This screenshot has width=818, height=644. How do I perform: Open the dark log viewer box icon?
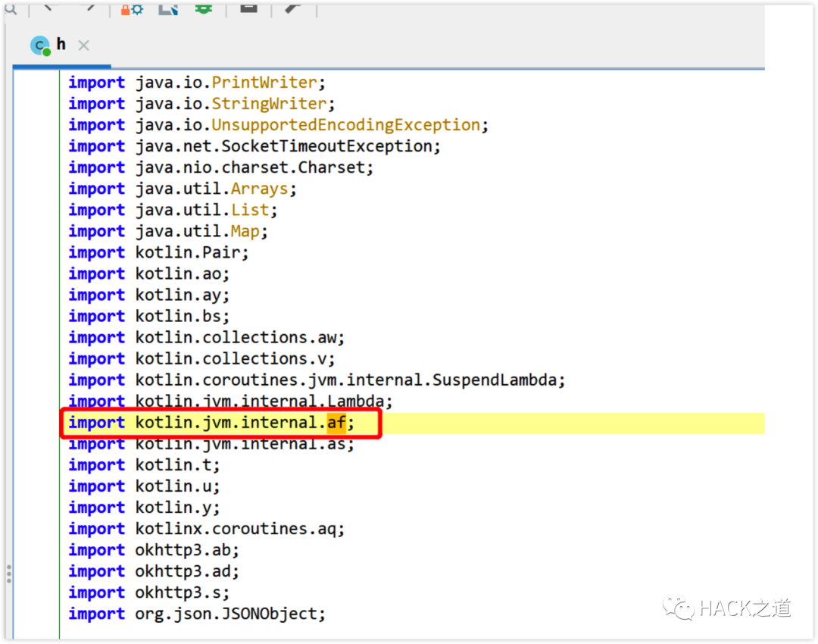point(249,8)
